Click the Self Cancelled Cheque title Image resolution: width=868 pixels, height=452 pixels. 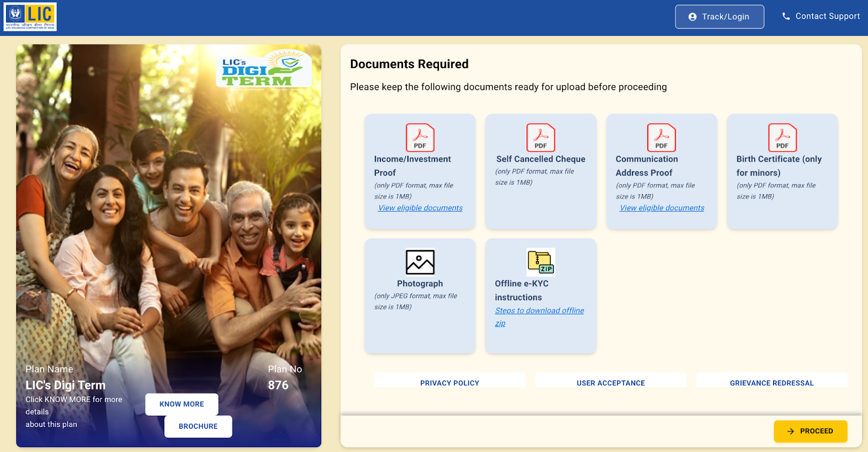[541, 159]
